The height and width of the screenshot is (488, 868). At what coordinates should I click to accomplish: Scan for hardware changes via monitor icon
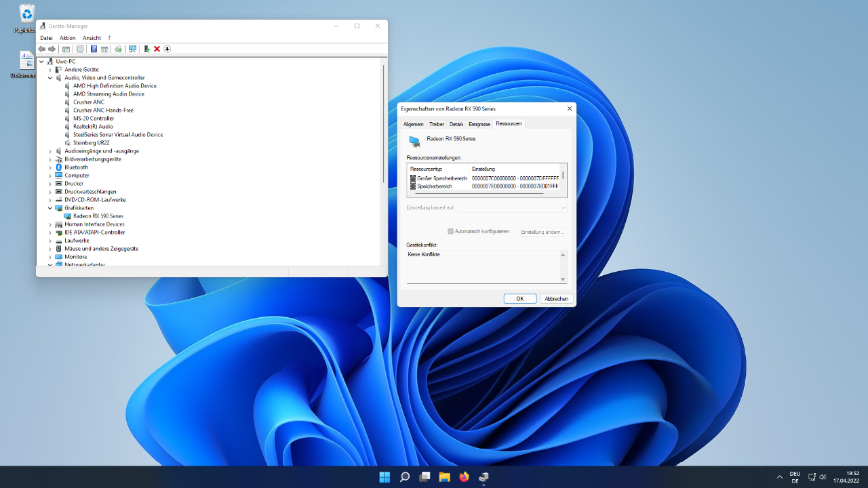(132, 49)
